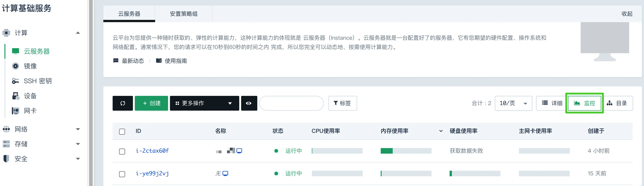Click the 云服务器 monitor icon in sidebar
Screen dimensions: 644x186
click(16, 51)
